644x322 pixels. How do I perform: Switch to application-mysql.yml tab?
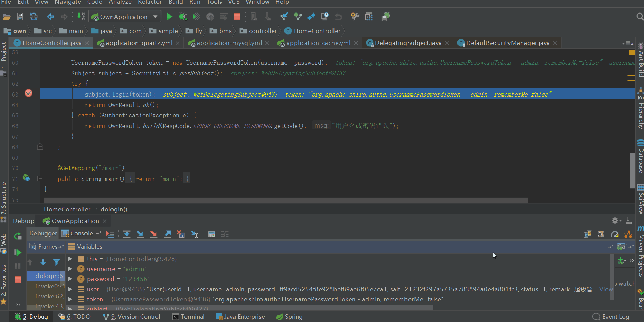(229, 43)
